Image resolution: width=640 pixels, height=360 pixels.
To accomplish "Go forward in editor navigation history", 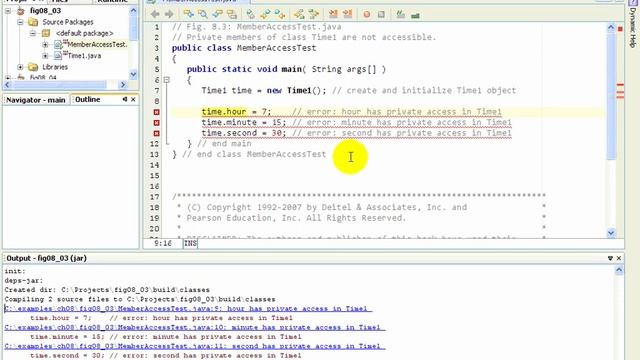I will [169, 14].
